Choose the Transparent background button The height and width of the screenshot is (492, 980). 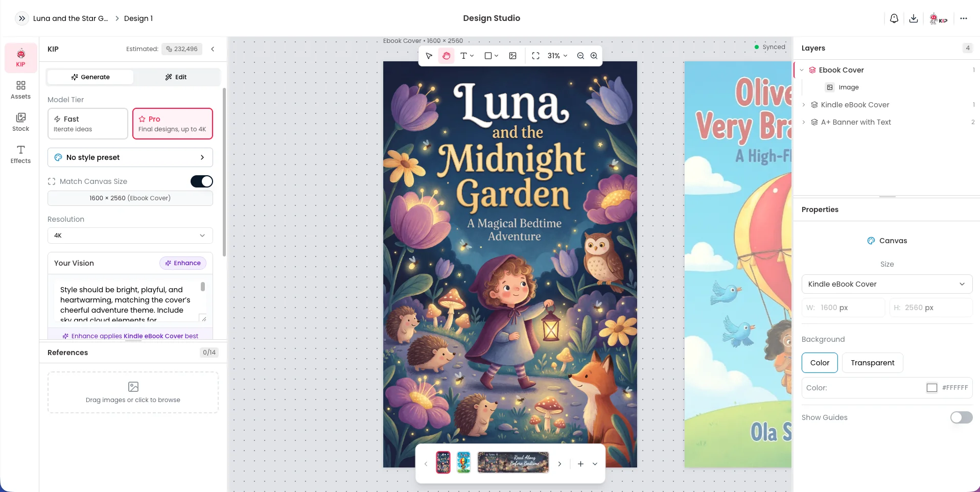(x=873, y=363)
